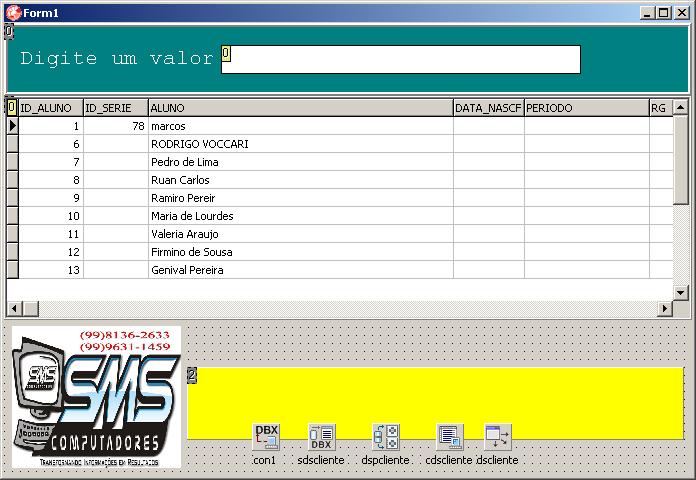Select the RODRIGO VOCCARI grid cell
696x480 pixels.
[x=300, y=144]
